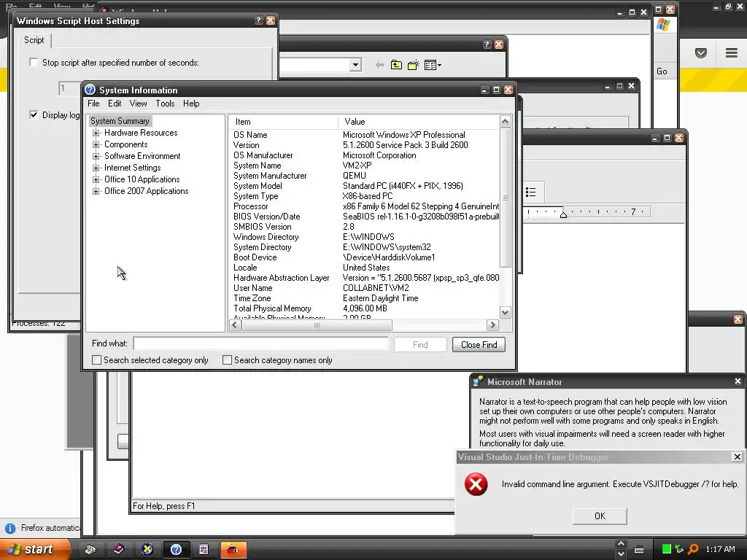The image size is (747, 560).
Task: Open the Firefox hamburger menu
Action: pos(732,52)
